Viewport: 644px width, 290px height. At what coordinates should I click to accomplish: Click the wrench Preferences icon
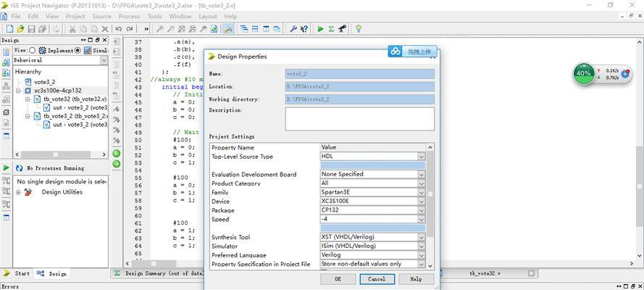pyautogui.click(x=293, y=29)
